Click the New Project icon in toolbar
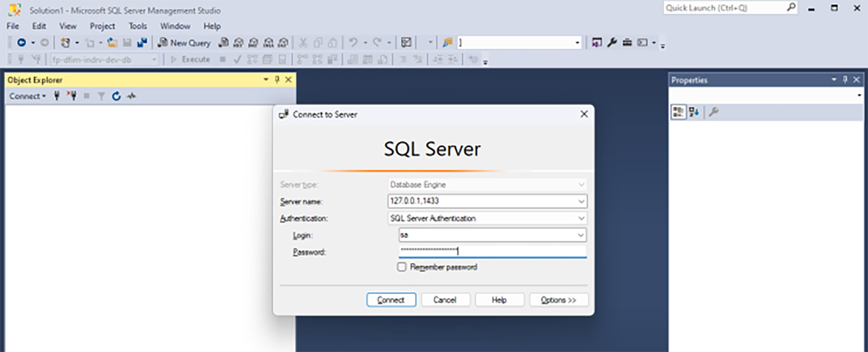 tap(65, 42)
